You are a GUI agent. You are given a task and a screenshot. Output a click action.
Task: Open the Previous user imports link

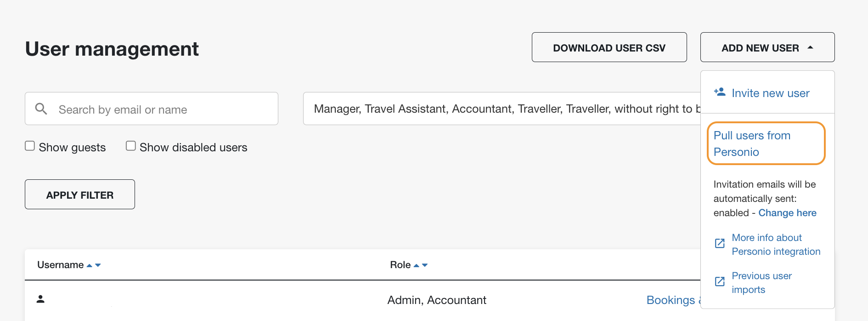click(761, 282)
